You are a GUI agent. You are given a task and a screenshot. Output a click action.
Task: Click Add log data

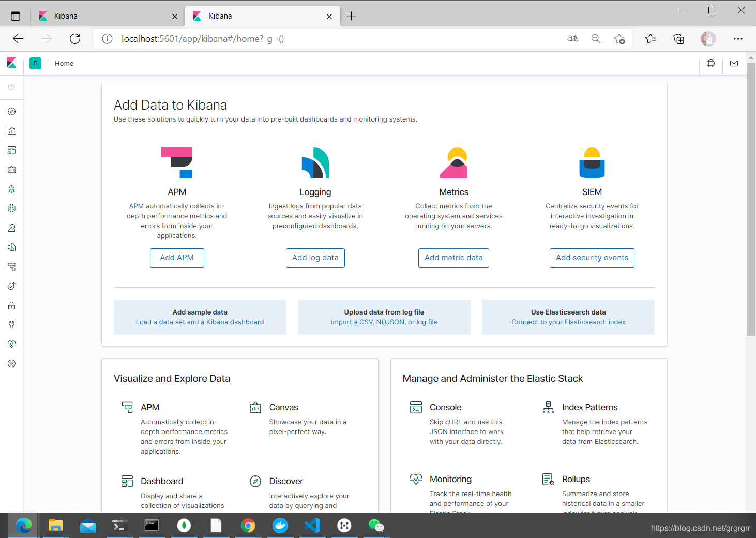pos(315,258)
